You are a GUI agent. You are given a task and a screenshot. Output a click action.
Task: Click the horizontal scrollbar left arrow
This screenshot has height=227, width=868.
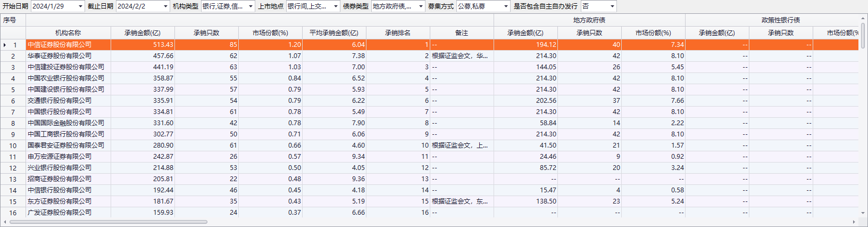click(x=5, y=222)
